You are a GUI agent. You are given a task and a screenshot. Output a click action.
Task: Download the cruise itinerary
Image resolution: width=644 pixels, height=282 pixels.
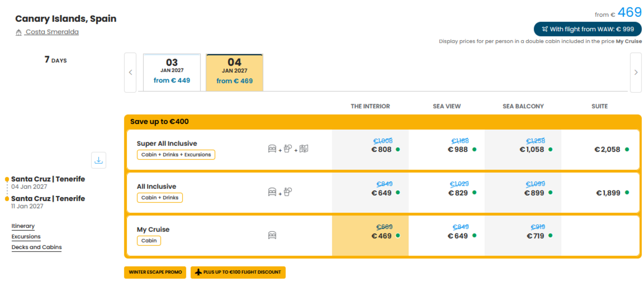pyautogui.click(x=99, y=160)
